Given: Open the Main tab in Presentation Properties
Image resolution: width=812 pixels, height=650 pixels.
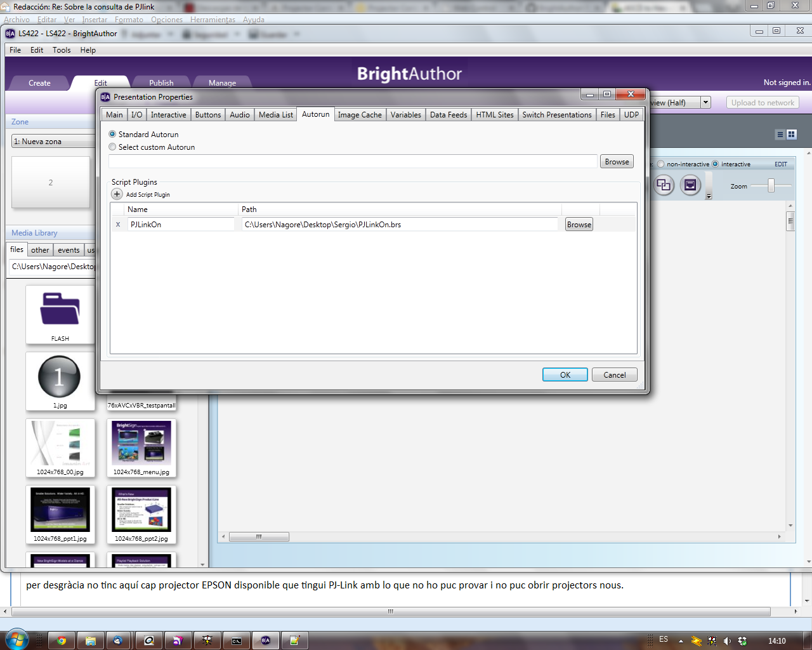Looking at the screenshot, I should click(114, 115).
